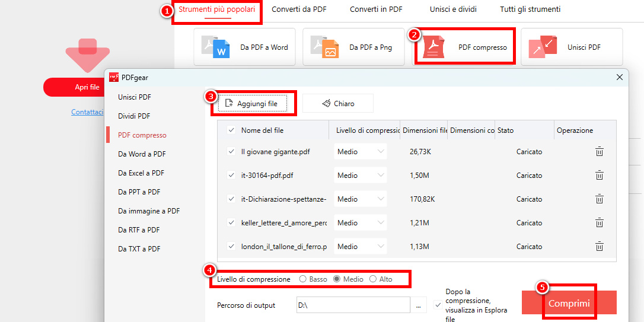Click Chiaro button to clear list
Image resolution: width=644 pixels, height=322 pixels.
338,104
